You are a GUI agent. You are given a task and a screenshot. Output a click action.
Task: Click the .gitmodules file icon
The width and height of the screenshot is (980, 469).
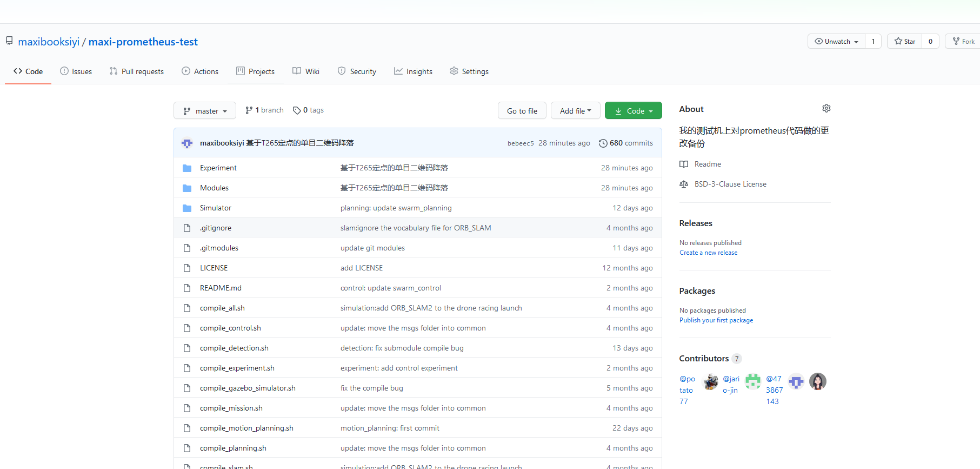187,248
